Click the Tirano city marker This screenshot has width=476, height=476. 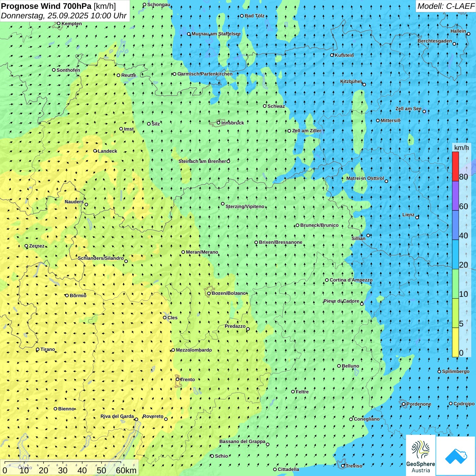tap(38, 349)
